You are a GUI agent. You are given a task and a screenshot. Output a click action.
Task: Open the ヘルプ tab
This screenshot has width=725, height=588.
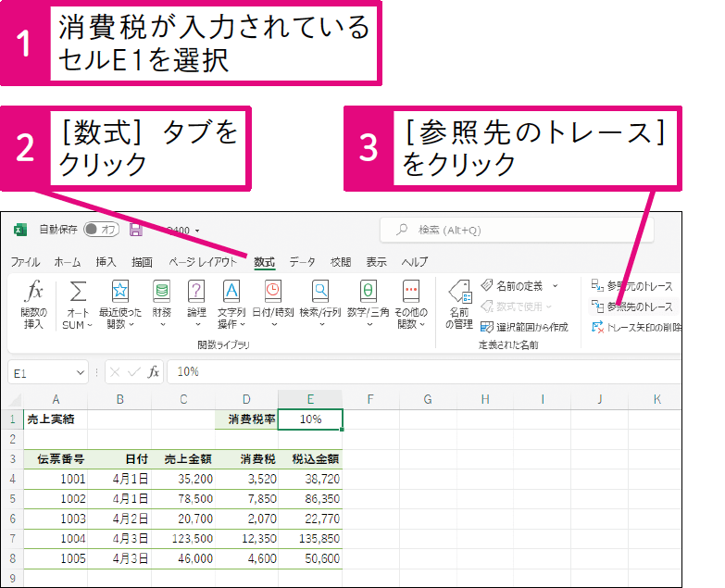pos(415,262)
